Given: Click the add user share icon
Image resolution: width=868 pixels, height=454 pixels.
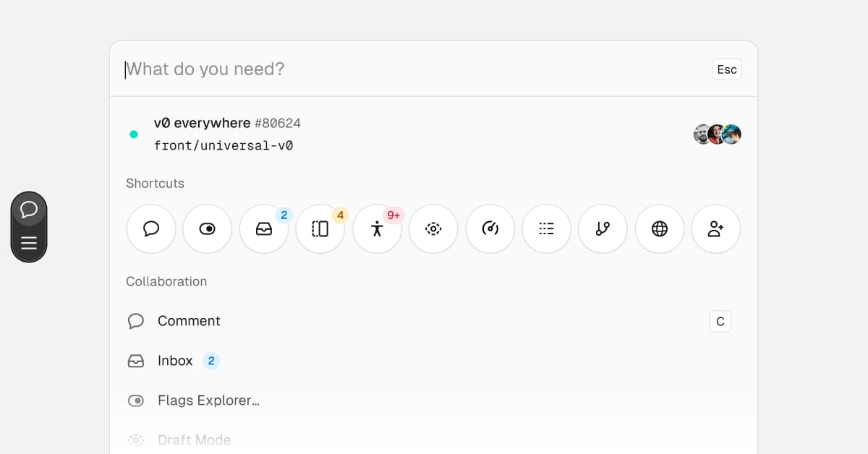Looking at the screenshot, I should pyautogui.click(x=716, y=229).
